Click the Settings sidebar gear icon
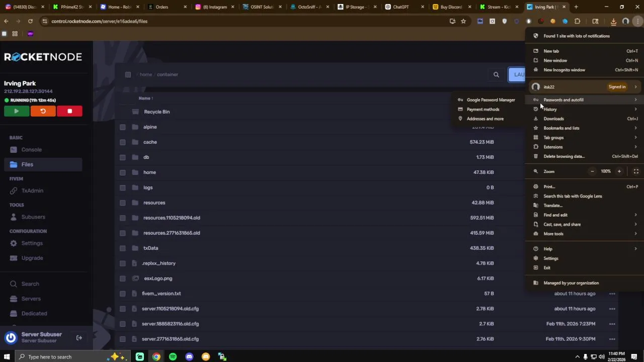Viewport: 644px width, 362px height. point(14,243)
